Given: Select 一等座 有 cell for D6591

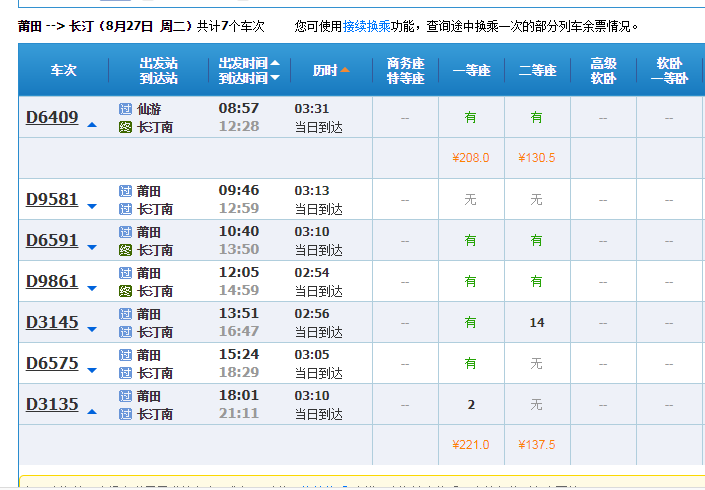Looking at the screenshot, I should tap(470, 240).
